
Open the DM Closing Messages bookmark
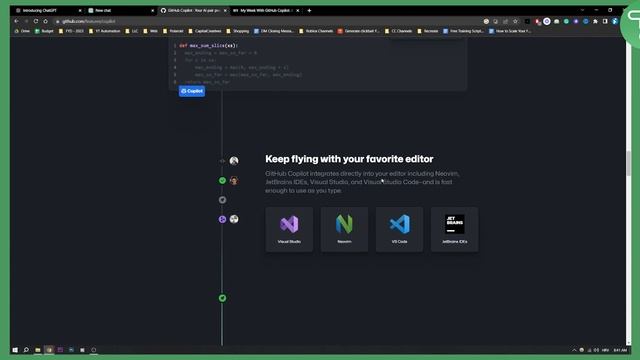[274, 31]
